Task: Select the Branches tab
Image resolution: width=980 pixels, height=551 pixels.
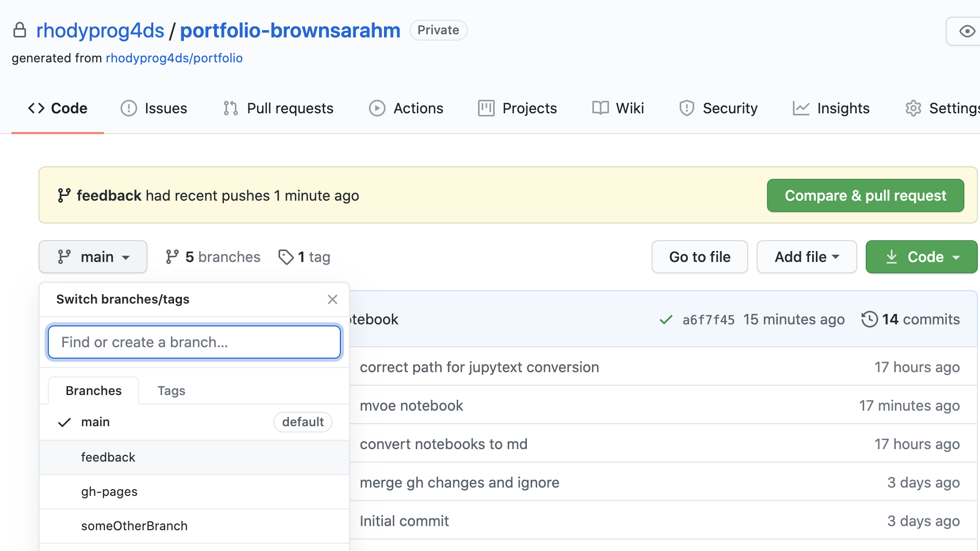Action: point(93,390)
